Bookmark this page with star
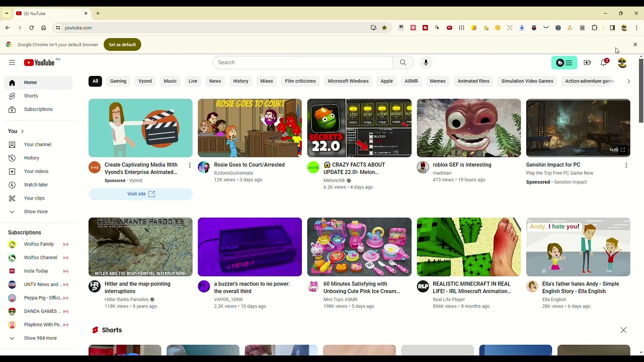 coord(384,28)
